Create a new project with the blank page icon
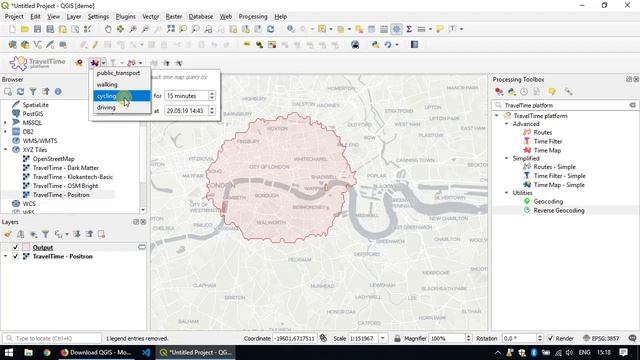 [x=12, y=29]
